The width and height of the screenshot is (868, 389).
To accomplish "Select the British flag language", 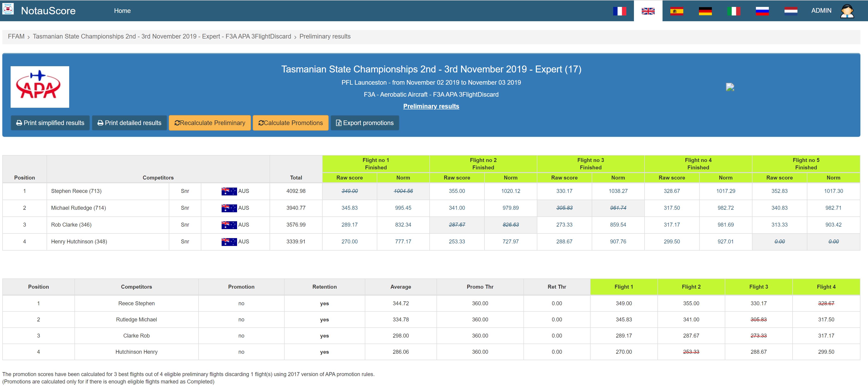I will (648, 11).
